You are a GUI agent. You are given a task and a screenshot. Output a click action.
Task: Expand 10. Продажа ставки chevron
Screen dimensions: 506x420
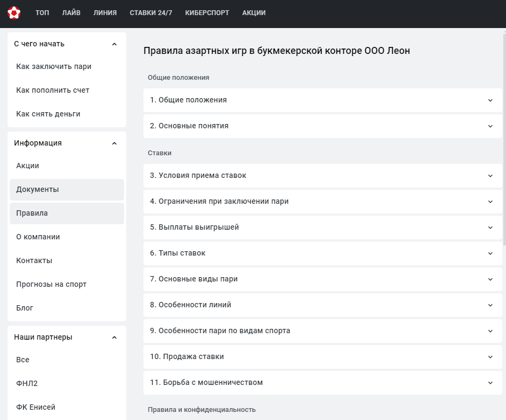490,357
